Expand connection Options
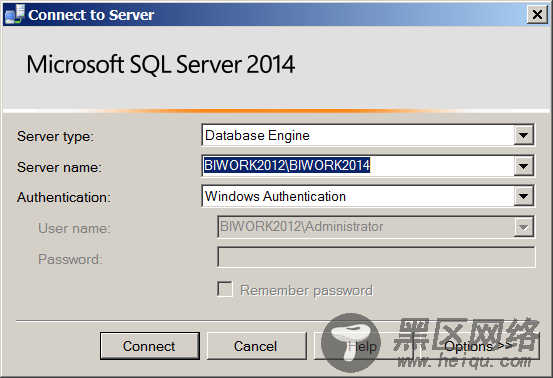Viewport: 553px width, 378px height. click(x=480, y=346)
